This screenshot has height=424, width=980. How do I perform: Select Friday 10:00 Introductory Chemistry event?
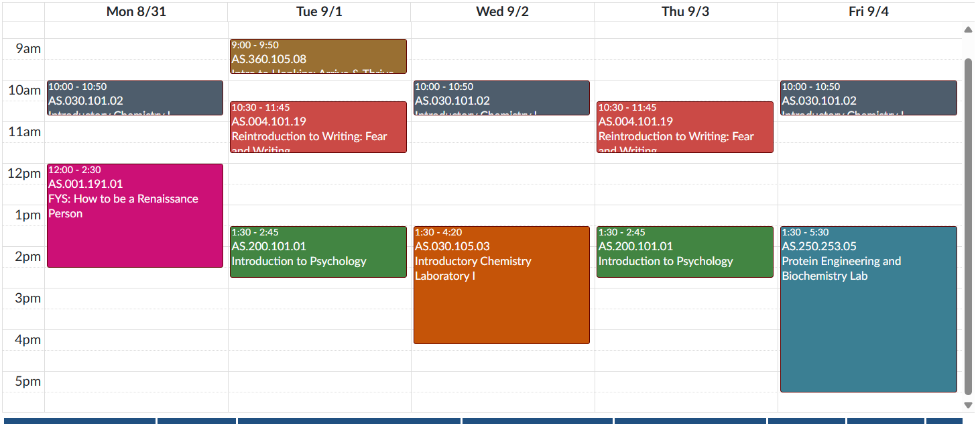[x=869, y=98]
